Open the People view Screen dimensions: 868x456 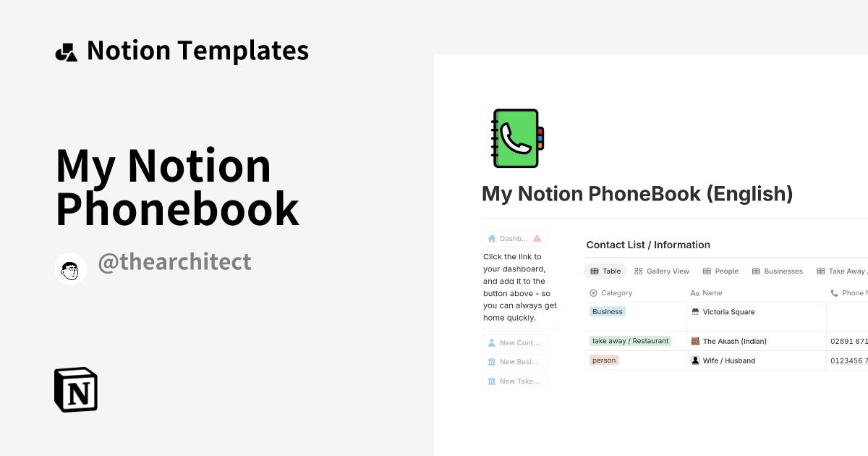tap(720, 271)
